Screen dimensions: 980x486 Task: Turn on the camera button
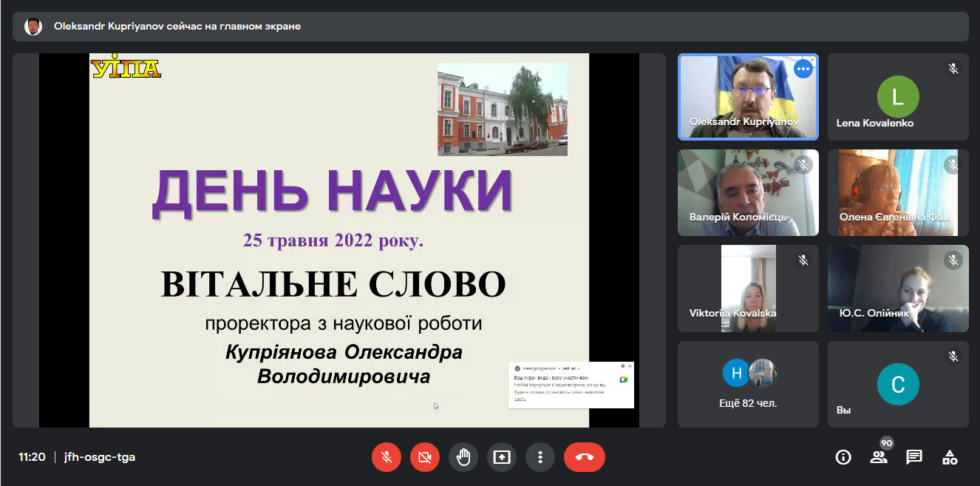424,457
